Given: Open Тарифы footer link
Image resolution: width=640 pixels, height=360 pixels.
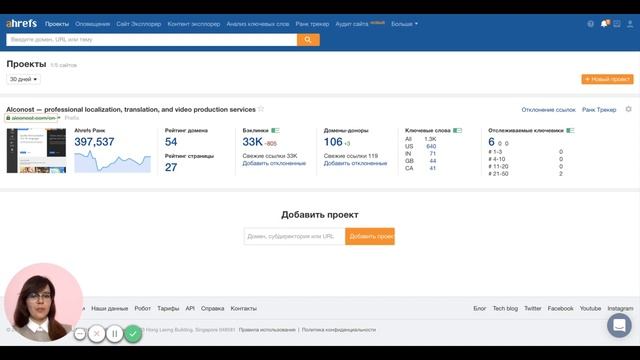Looking at the screenshot, I should coord(168,309).
